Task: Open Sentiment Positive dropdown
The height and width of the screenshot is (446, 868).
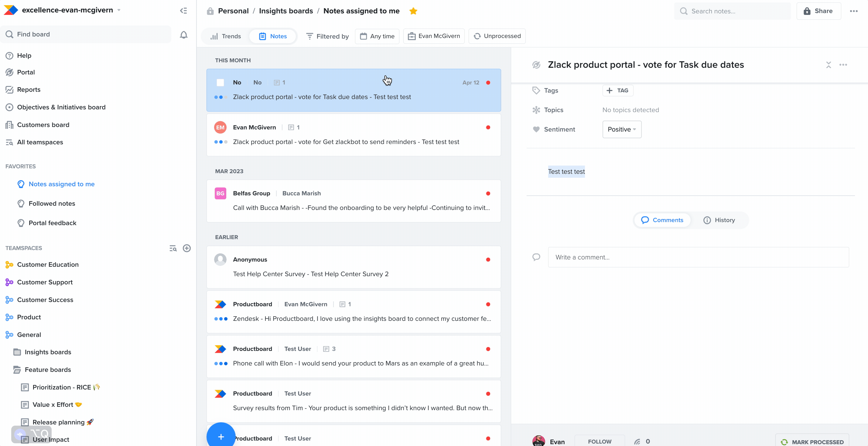Action: tap(622, 129)
